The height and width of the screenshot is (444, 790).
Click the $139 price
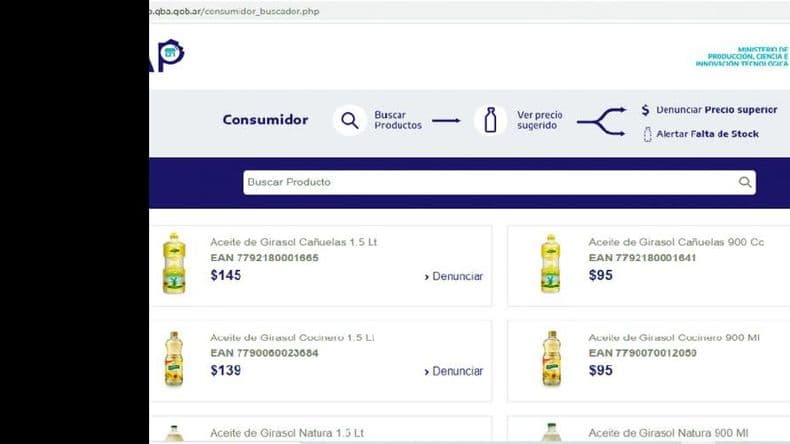pos(226,370)
